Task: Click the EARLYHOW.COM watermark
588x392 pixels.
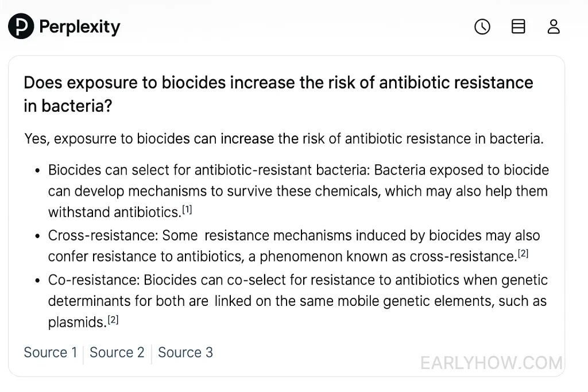Action: pyautogui.click(x=492, y=363)
